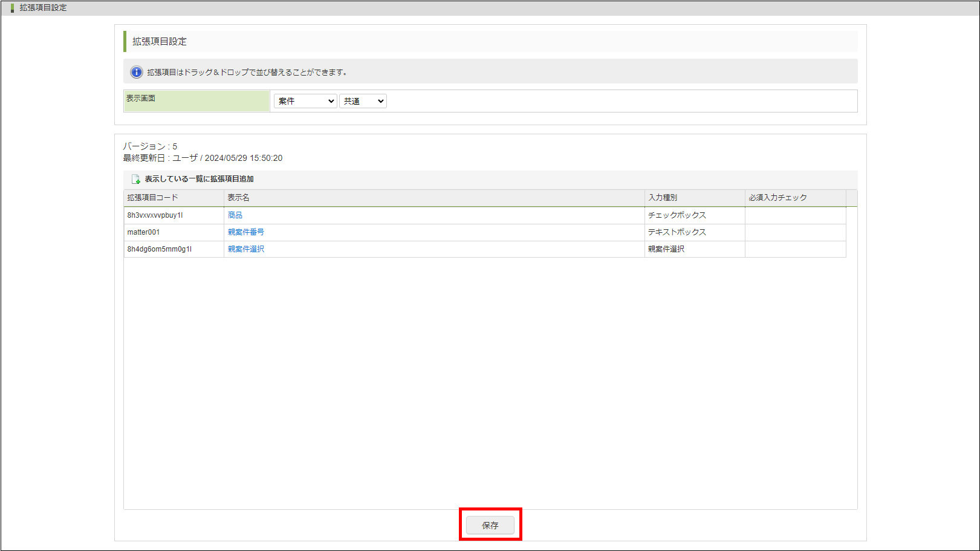Image resolution: width=980 pixels, height=551 pixels.
Task: Click the add extension item icon
Action: coord(136,179)
